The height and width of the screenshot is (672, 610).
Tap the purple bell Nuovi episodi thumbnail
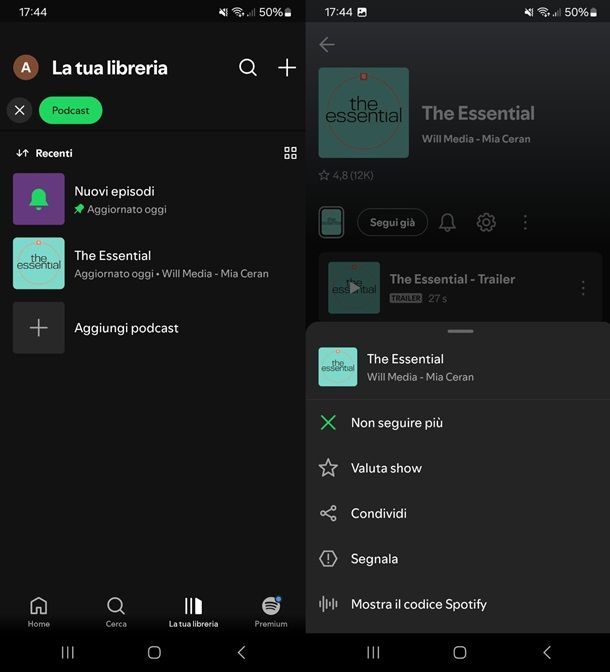pyautogui.click(x=39, y=199)
